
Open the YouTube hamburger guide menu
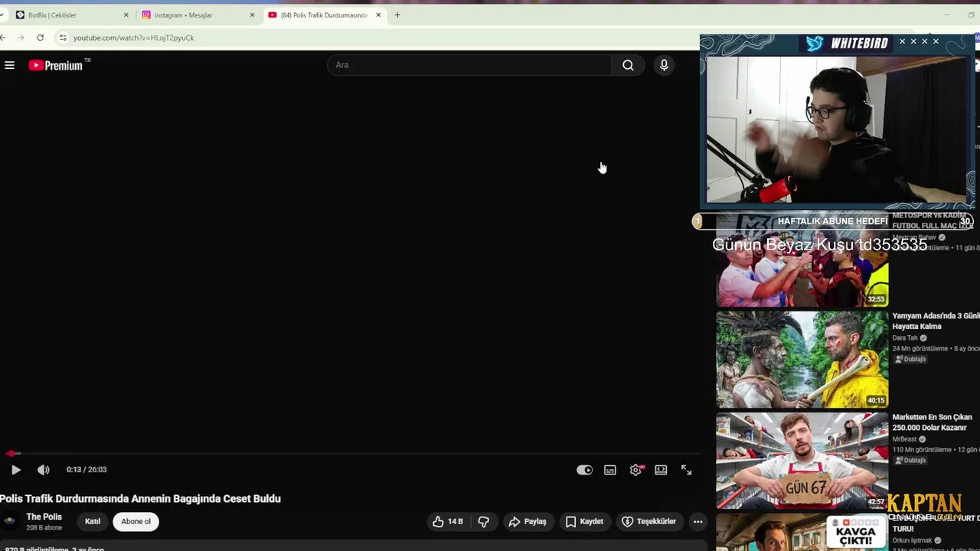9,66
